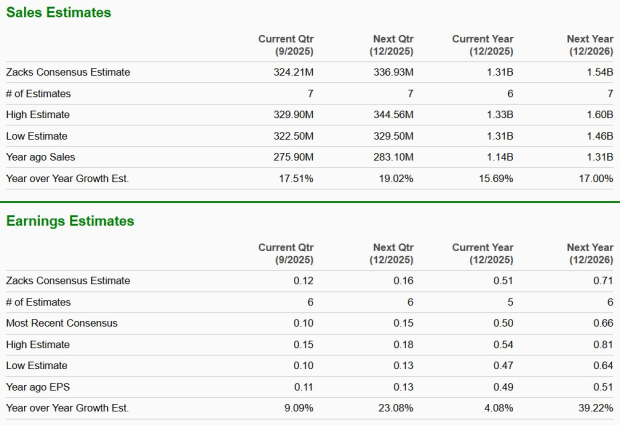Screen dimensions: 620x425
Task: Click the Sales Estimates heading
Action: point(59,13)
